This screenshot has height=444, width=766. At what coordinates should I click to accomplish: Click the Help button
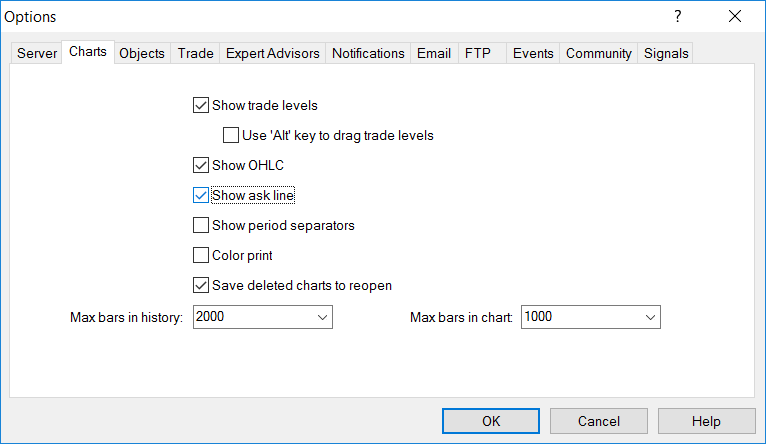click(x=706, y=421)
